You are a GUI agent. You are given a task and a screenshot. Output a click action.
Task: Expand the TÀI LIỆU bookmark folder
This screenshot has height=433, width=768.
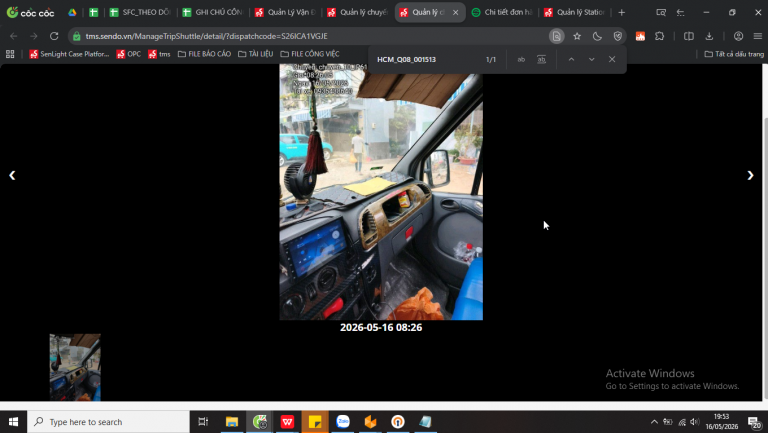(256, 54)
